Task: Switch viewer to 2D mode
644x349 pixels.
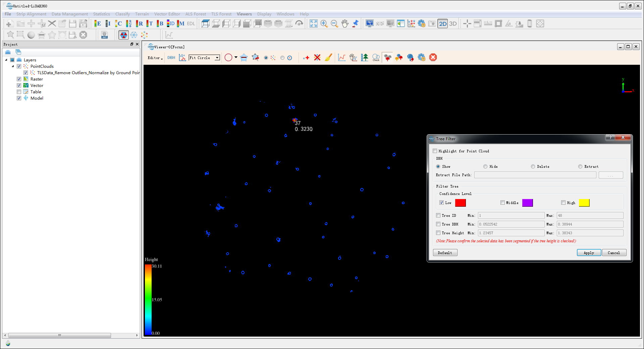Action: [443, 23]
